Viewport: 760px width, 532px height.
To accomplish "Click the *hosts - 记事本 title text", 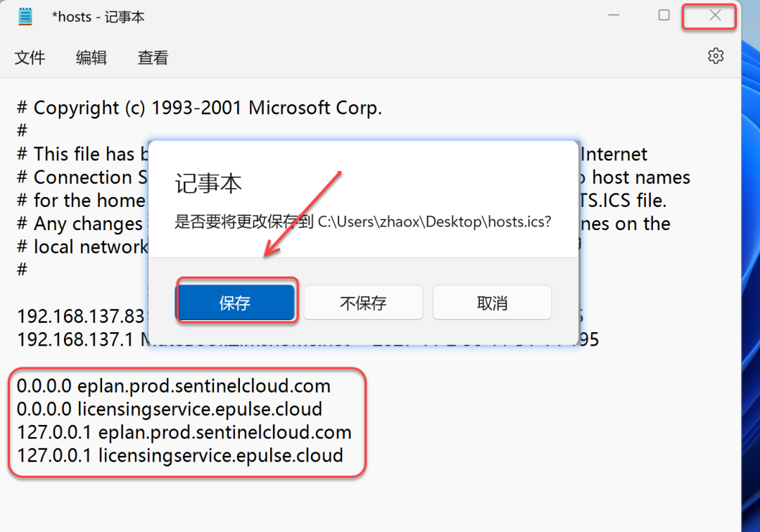I will [99, 16].
